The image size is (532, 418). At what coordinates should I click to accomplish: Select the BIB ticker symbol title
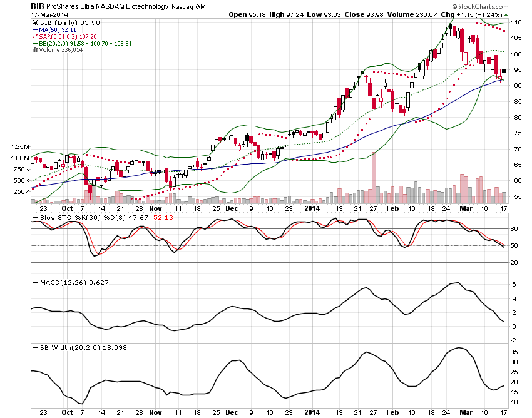(38, 6)
